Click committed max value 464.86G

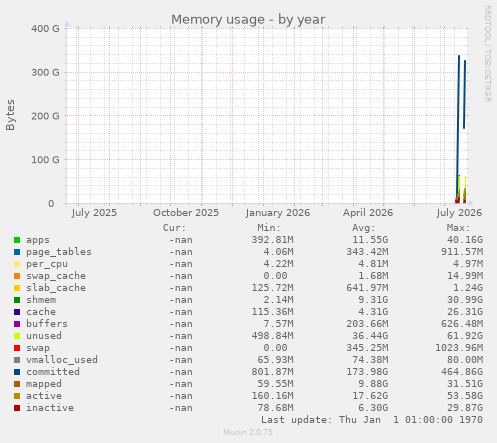pos(462,372)
